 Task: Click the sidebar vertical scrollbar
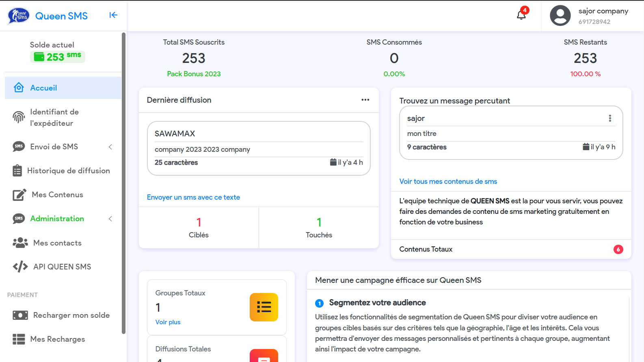123,183
